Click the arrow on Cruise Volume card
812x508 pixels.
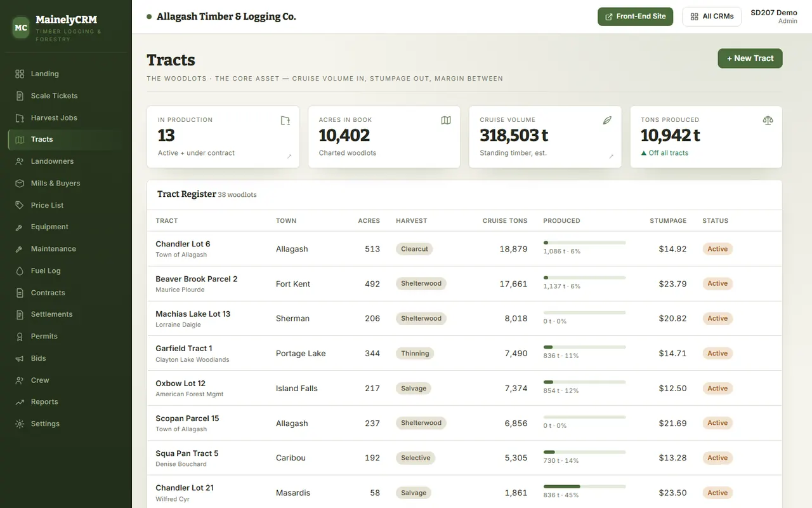click(x=612, y=156)
